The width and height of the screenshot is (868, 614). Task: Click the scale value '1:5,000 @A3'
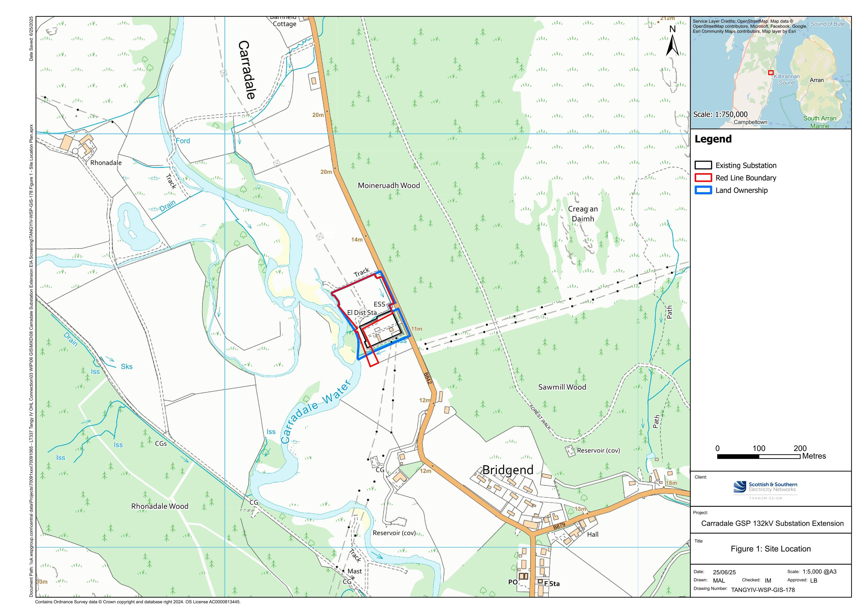click(820, 572)
